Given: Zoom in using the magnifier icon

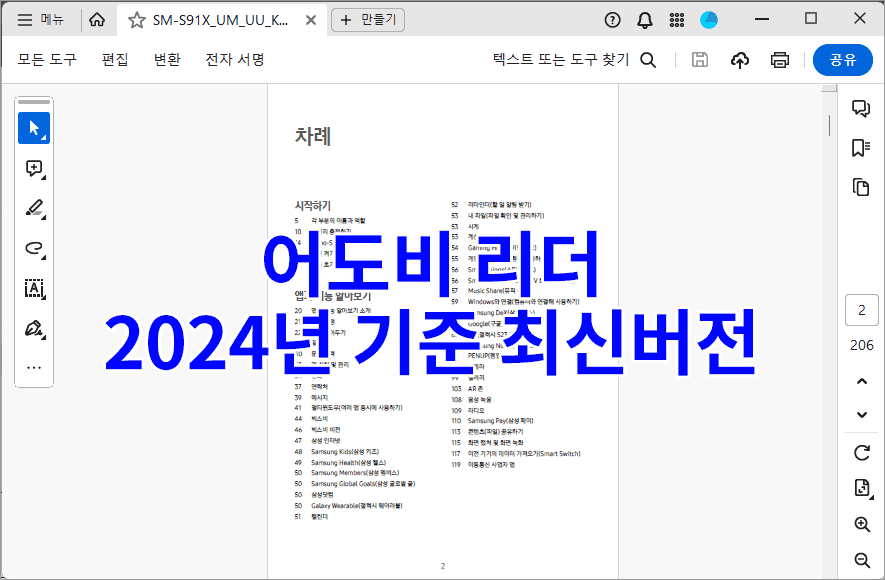Looking at the screenshot, I should pyautogui.click(x=861, y=524).
